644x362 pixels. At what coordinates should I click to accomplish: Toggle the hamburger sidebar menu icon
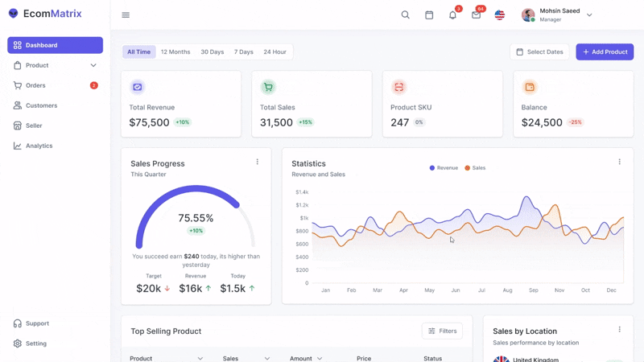[126, 15]
